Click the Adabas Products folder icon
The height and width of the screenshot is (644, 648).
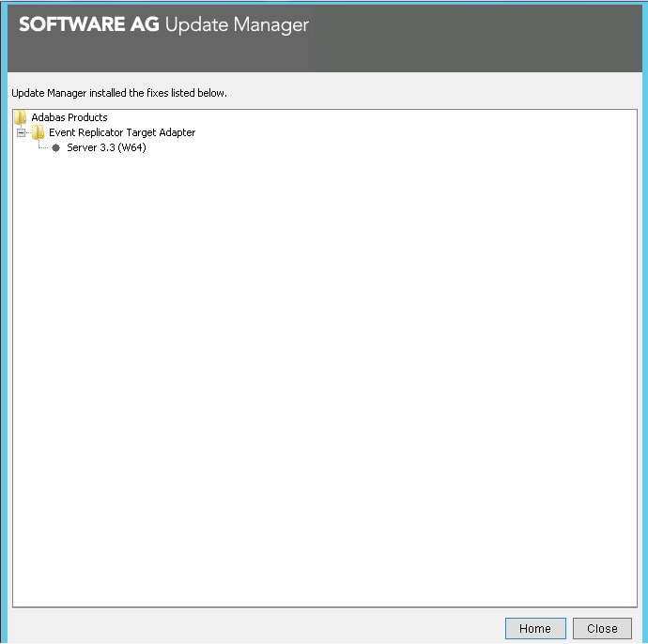click(x=20, y=117)
